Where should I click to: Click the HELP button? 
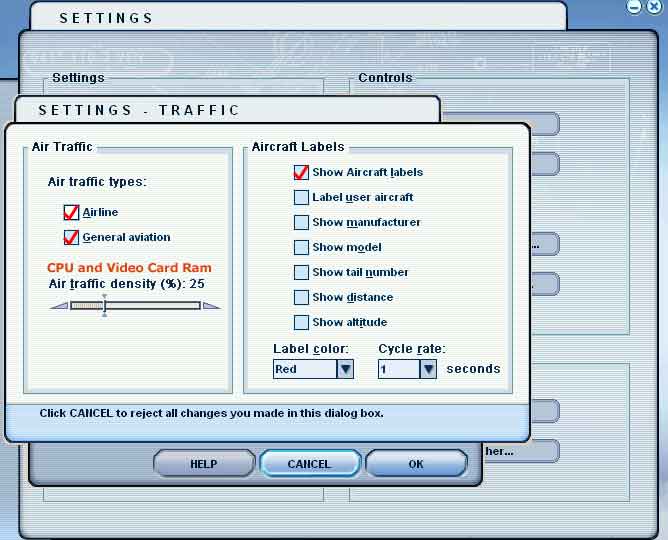[204, 464]
